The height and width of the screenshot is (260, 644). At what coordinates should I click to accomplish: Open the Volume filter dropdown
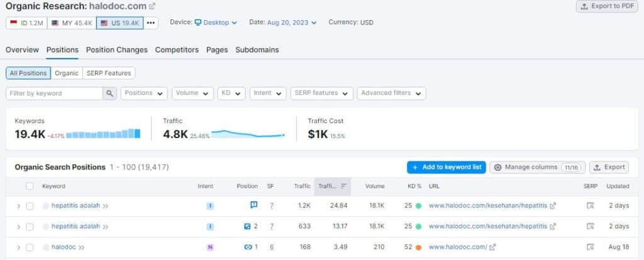(192, 93)
